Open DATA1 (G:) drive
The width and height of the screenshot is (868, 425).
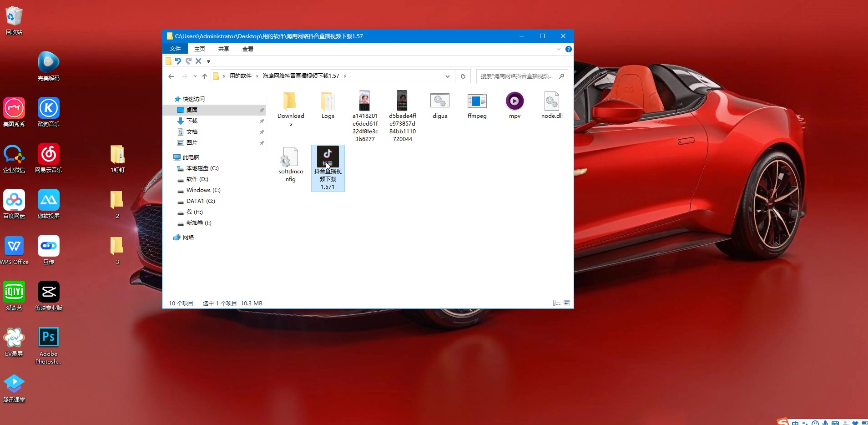coord(201,201)
